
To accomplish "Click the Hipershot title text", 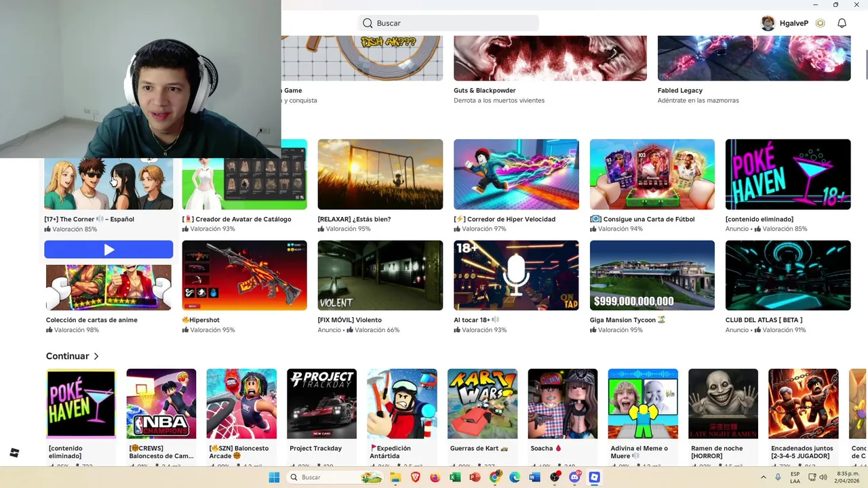I will click(x=201, y=320).
